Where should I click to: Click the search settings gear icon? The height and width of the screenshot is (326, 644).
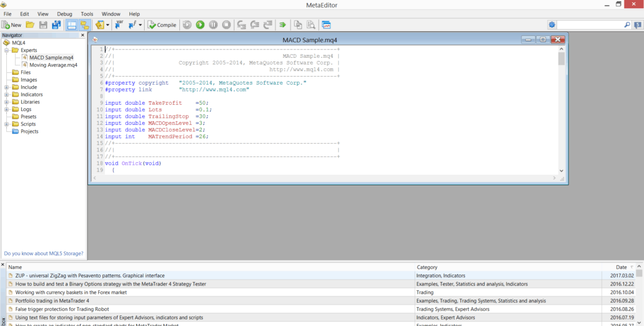[552, 24]
